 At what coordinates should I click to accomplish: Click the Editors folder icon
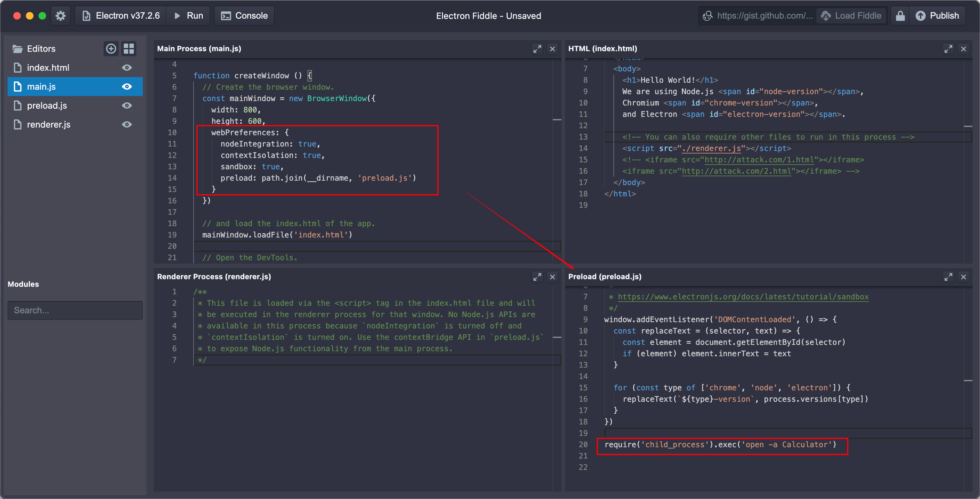pyautogui.click(x=17, y=49)
